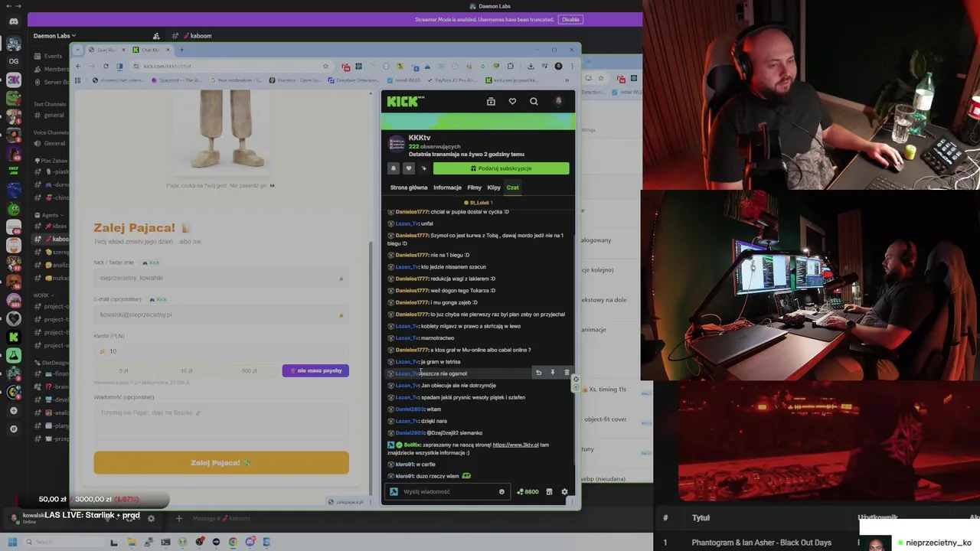
Task: Open new browser tab with plus
Action: pos(181,50)
